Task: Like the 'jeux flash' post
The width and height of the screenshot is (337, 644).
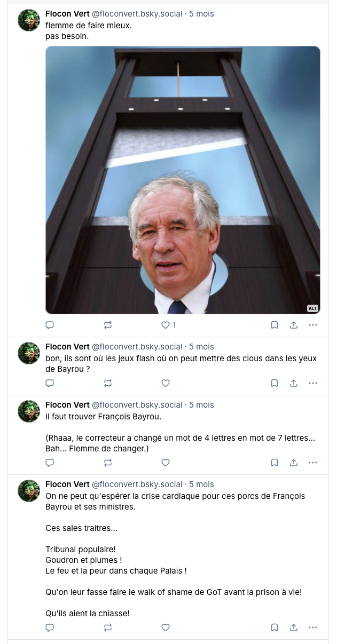Action: [x=166, y=383]
